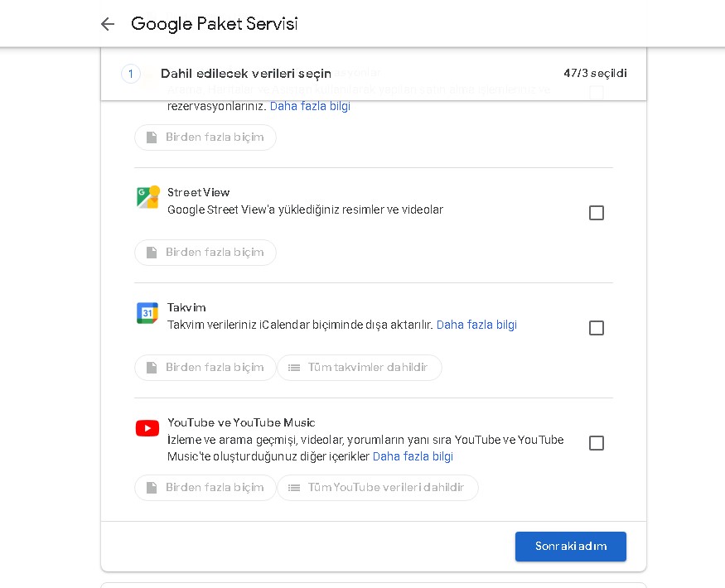Screen dimensions: 725x588
Task: Click the back arrow next to Google Paket Servisi
Action: click(108, 24)
